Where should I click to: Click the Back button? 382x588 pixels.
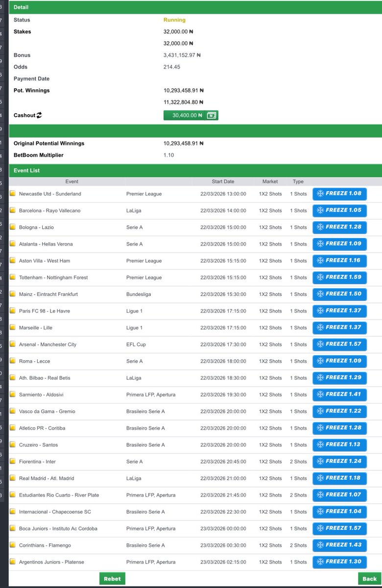[x=370, y=579]
